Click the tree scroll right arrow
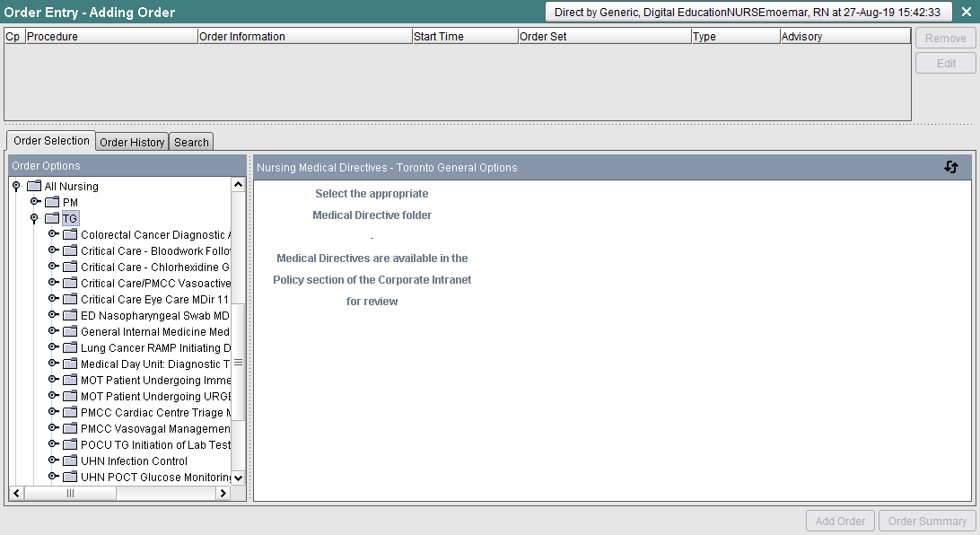The height and width of the screenshot is (535, 980). click(223, 493)
